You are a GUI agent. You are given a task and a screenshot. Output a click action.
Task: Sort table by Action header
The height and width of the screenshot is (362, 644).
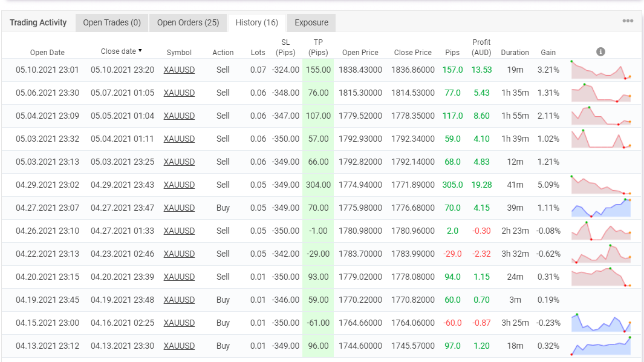pyautogui.click(x=223, y=52)
